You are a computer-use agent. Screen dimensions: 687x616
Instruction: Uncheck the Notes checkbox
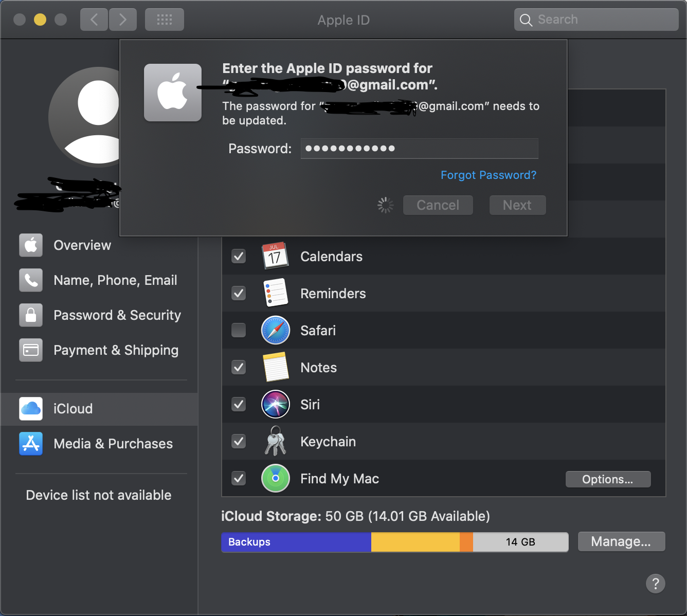click(239, 367)
